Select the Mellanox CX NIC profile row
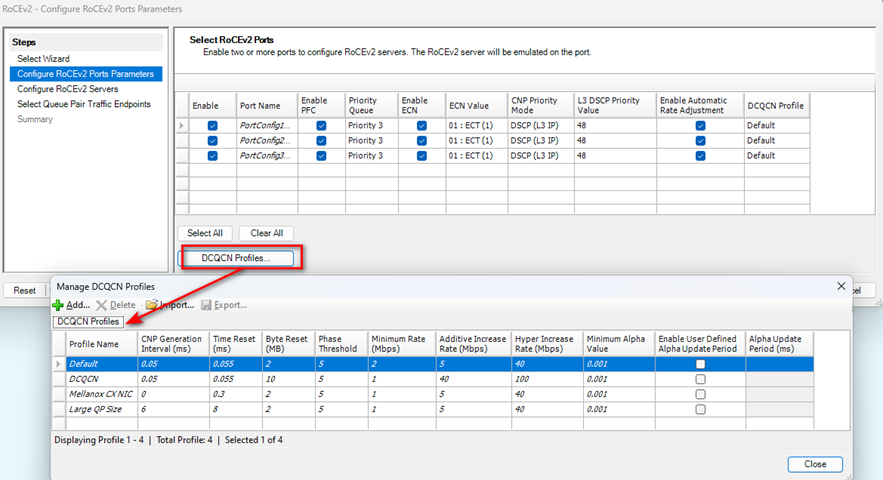 click(x=100, y=394)
